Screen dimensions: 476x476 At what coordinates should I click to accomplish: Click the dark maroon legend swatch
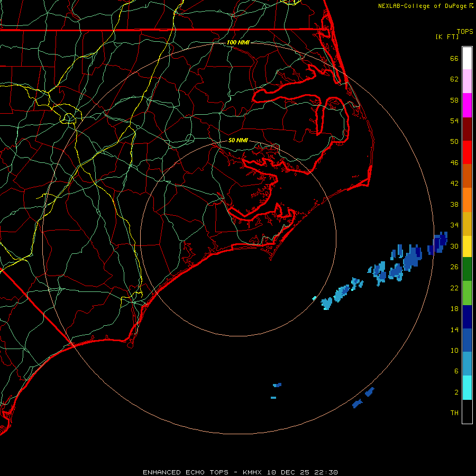467,129
